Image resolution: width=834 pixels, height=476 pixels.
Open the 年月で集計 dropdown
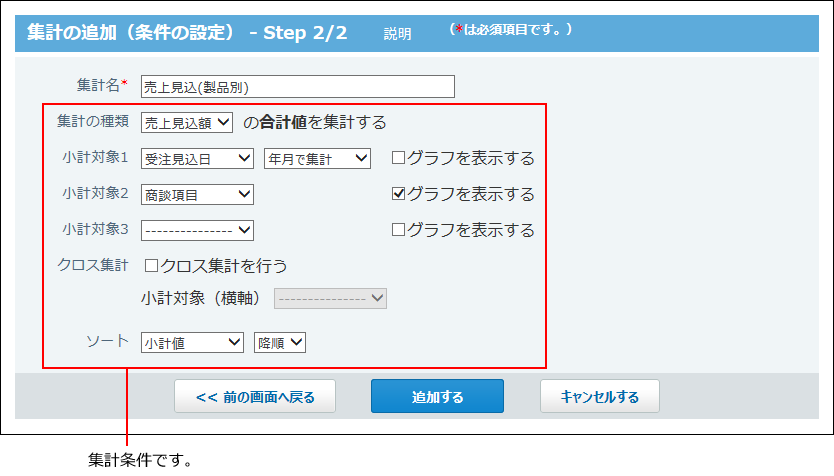click(x=317, y=159)
